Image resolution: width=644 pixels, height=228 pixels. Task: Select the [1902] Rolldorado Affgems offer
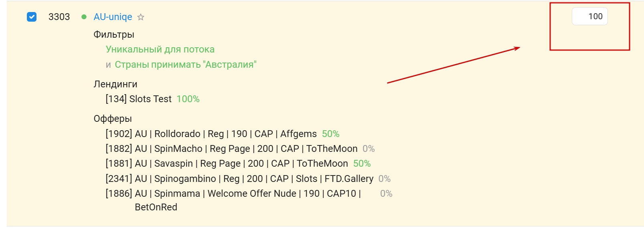pos(211,134)
